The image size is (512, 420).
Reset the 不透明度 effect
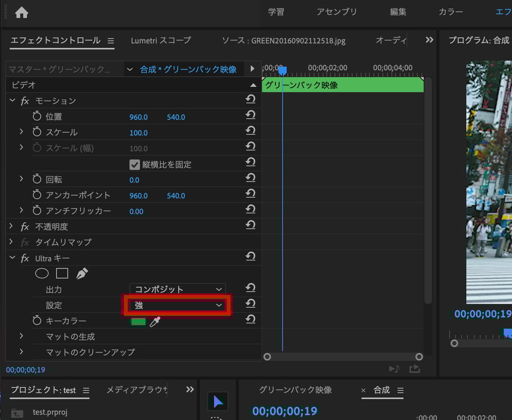251,225
